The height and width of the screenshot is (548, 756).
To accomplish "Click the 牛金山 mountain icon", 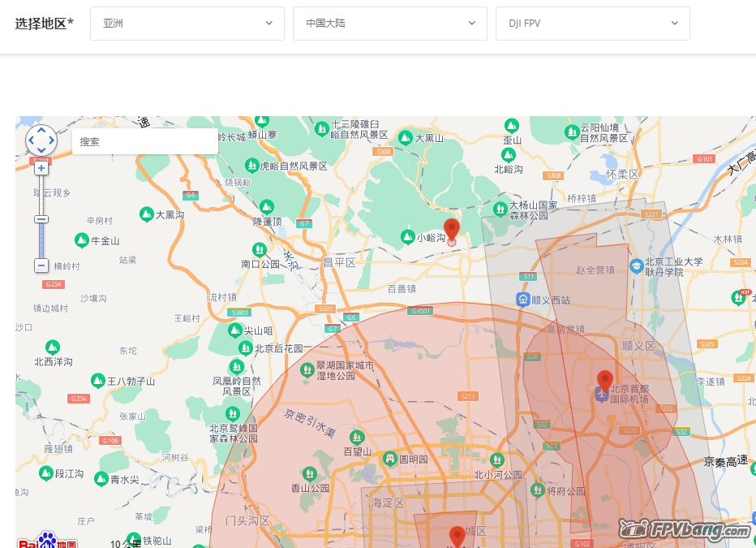I will (x=82, y=239).
